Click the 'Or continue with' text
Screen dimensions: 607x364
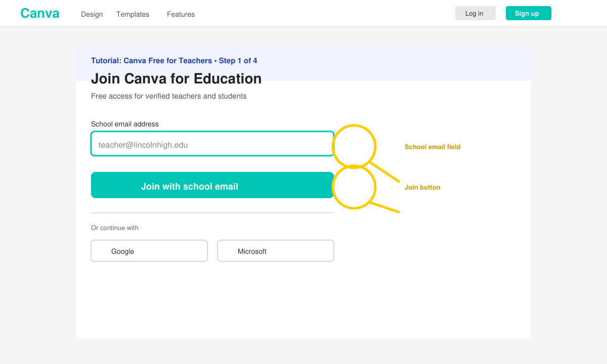(x=115, y=228)
